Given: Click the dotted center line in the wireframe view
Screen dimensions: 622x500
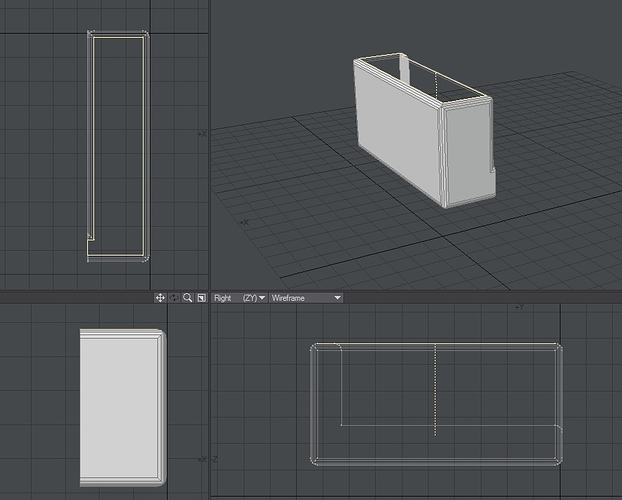Looking at the screenshot, I should [x=435, y=392].
